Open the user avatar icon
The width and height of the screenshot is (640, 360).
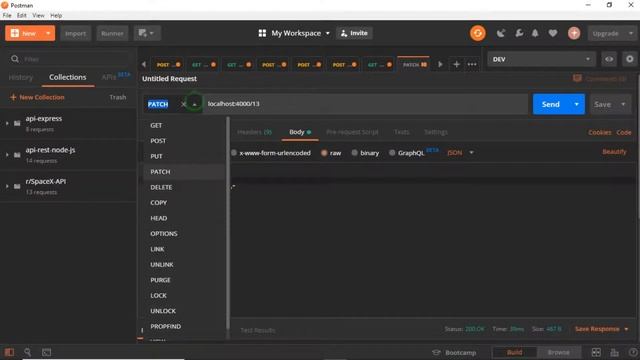tap(574, 33)
